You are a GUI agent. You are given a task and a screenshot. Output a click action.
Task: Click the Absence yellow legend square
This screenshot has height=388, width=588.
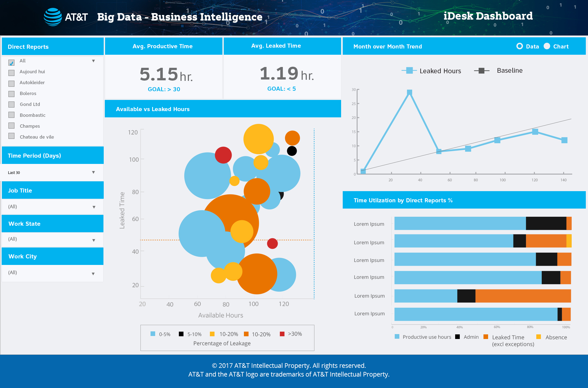pyautogui.click(x=538, y=337)
